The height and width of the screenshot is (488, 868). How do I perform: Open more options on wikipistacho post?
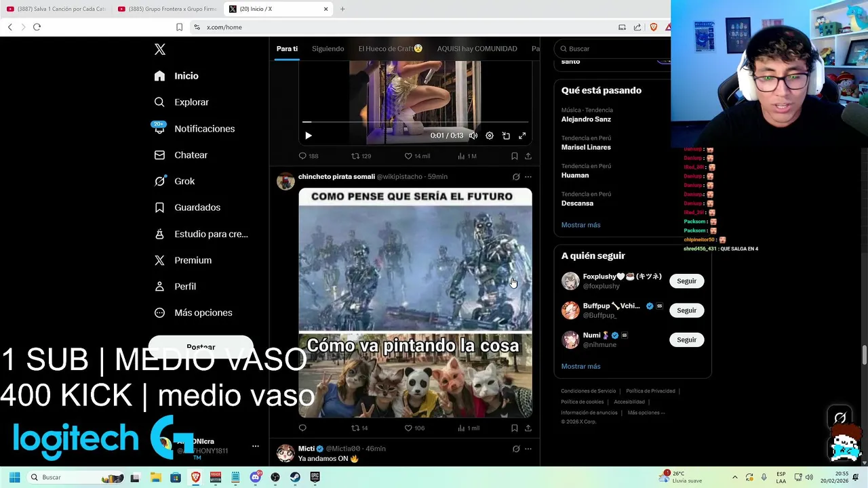click(x=528, y=177)
